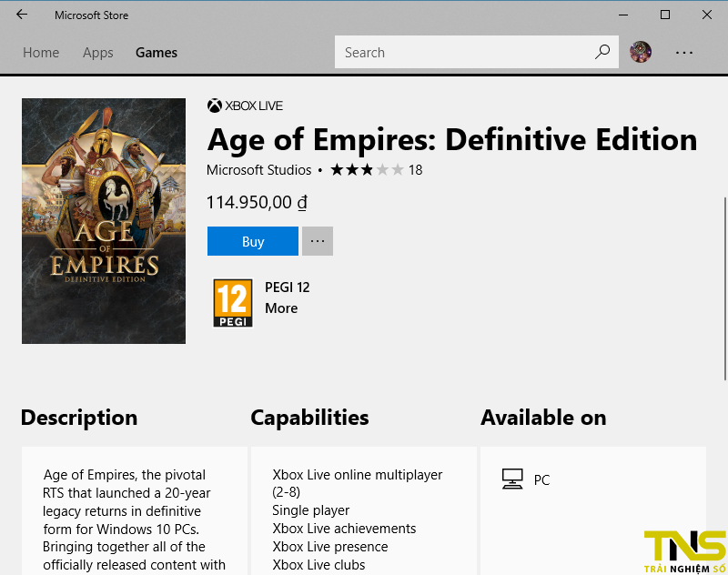
Task: Click the description paragraph text
Action: 134,520
